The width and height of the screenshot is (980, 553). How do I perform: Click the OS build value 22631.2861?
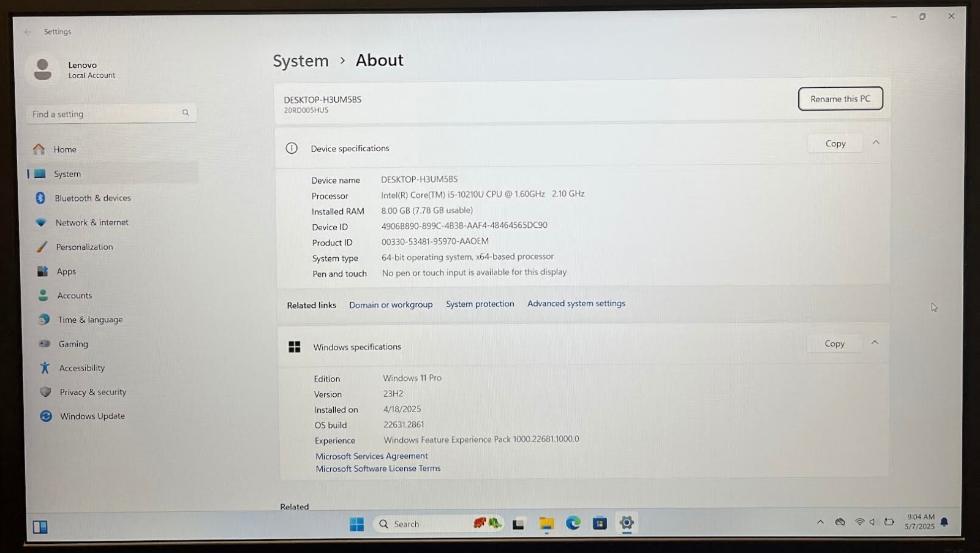tap(404, 424)
